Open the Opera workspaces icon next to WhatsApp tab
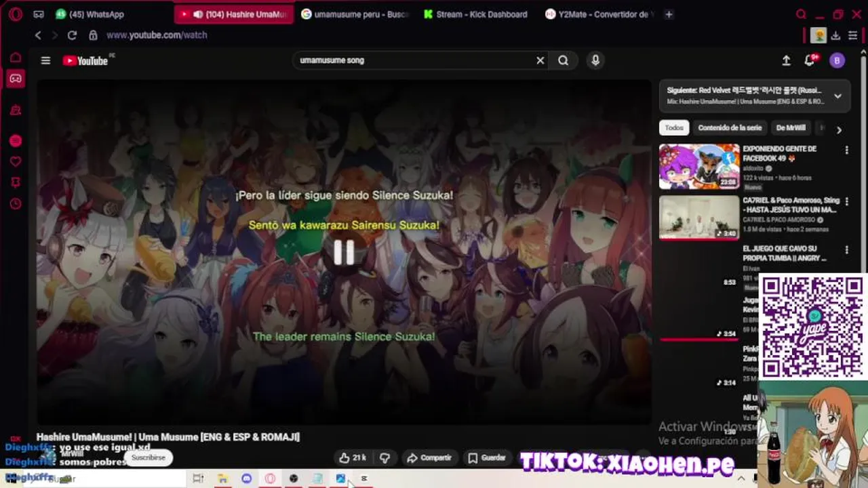The height and width of the screenshot is (488, 868). (x=39, y=14)
